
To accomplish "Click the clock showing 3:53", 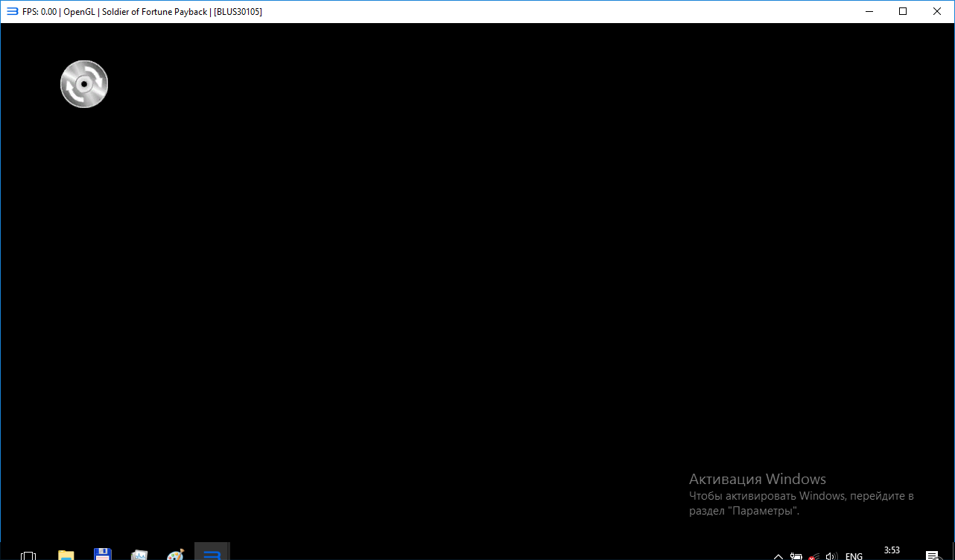I will pyautogui.click(x=892, y=551).
